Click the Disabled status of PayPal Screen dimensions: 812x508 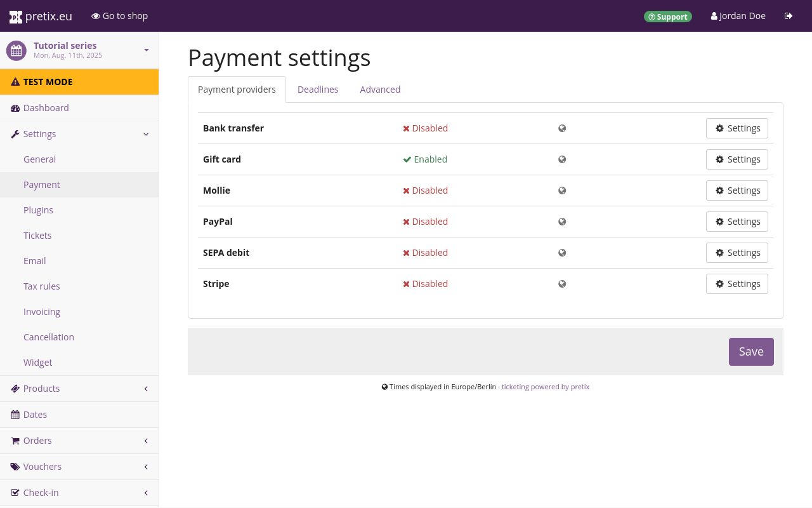(x=425, y=222)
